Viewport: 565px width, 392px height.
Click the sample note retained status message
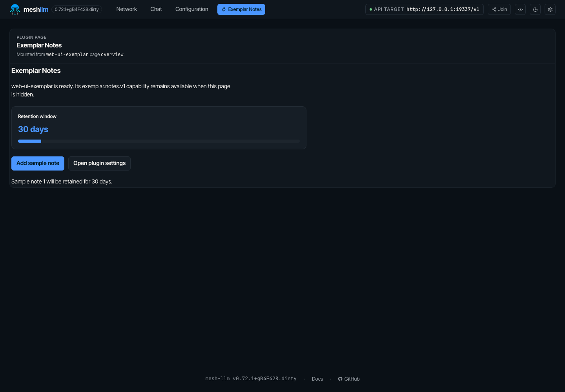coord(62,181)
